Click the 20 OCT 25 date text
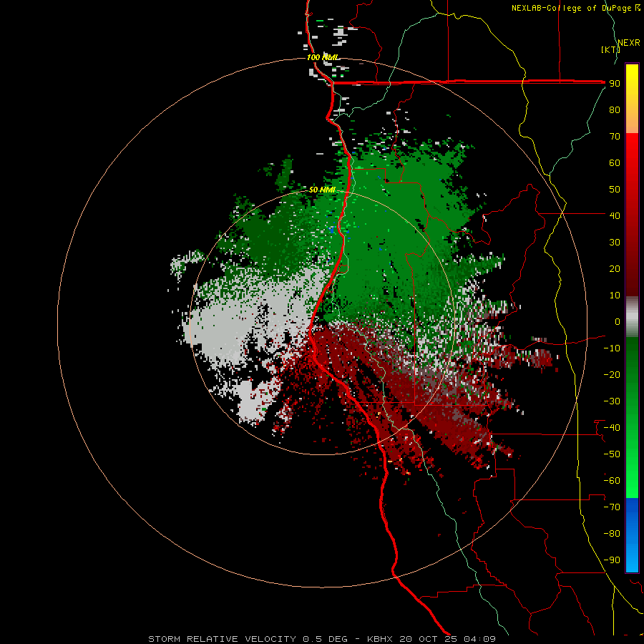The height and width of the screenshot is (644, 644). pyautogui.click(x=428, y=639)
